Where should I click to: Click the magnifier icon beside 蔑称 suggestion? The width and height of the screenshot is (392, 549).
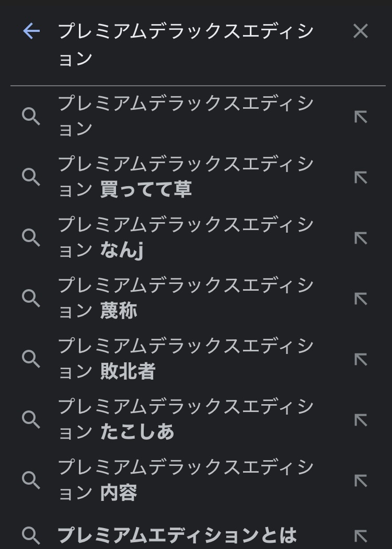click(31, 299)
